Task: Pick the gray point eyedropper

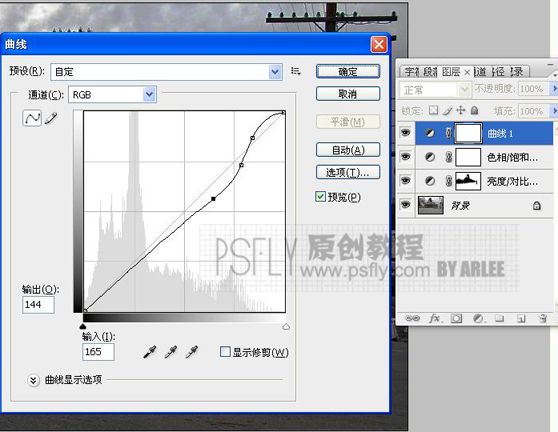Action: (171, 352)
